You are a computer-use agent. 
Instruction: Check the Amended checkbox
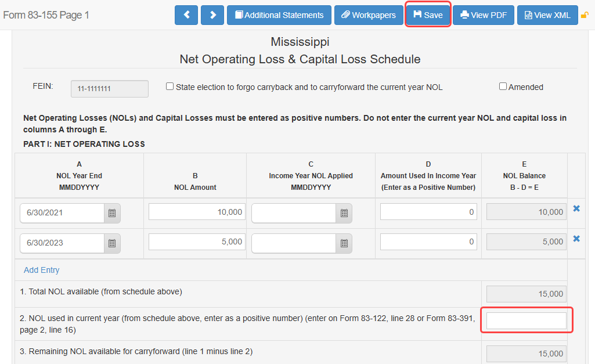503,87
